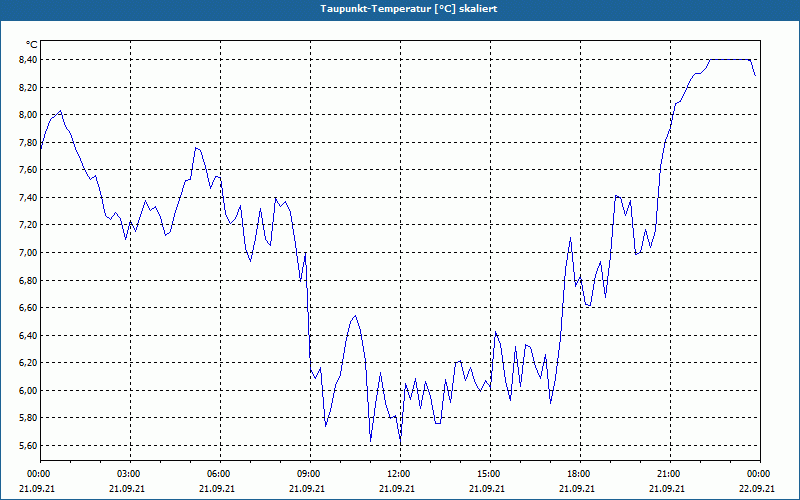
Task: Click the '21.09.21' date under 21:00
Action: pos(667,488)
